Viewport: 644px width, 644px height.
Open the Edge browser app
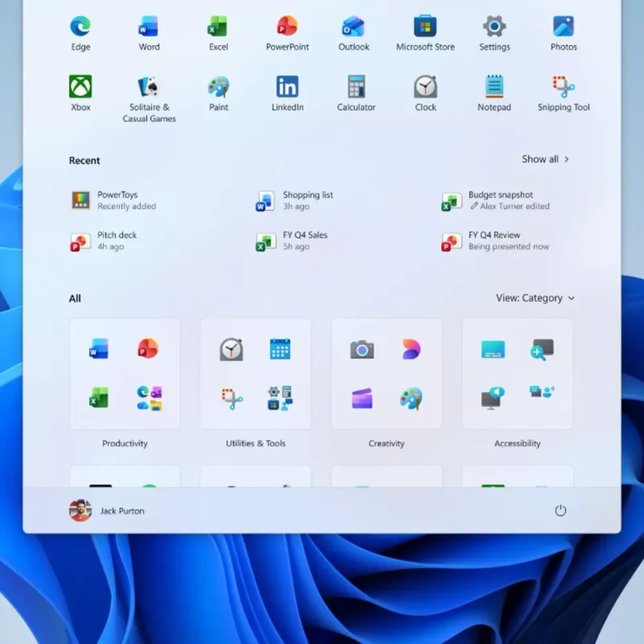click(x=80, y=33)
